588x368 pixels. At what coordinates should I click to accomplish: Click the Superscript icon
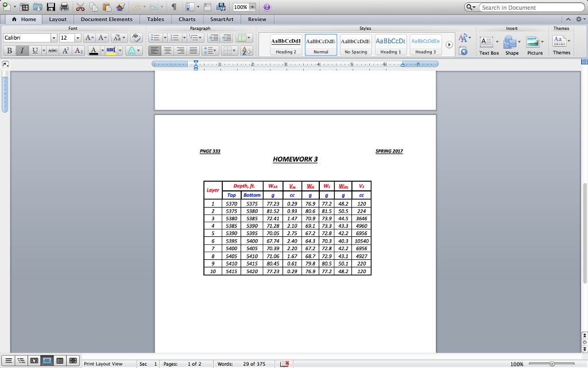(66, 51)
